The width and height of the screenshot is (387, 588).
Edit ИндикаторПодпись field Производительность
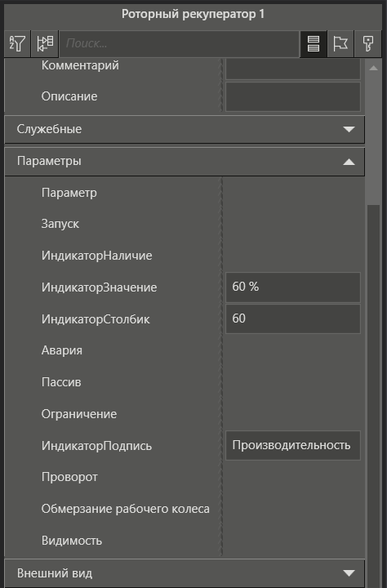coord(293,446)
